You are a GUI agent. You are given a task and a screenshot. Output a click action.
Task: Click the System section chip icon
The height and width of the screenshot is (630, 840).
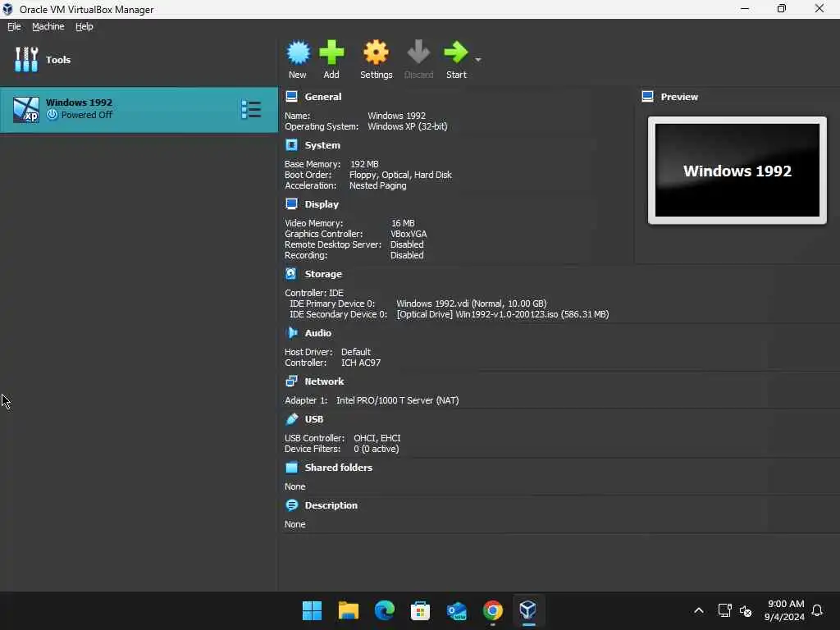[291, 145]
